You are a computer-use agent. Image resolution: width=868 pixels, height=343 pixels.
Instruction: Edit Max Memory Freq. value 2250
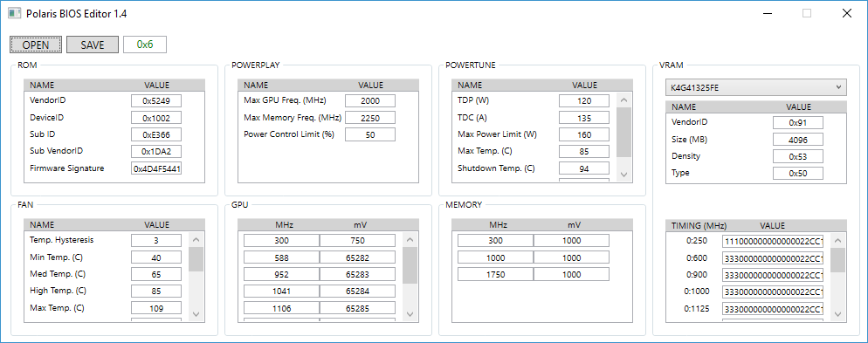370,118
